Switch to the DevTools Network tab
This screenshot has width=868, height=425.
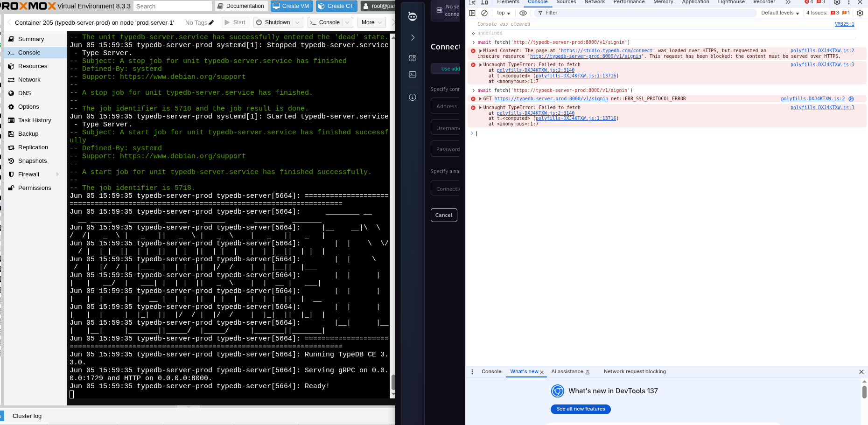[595, 2]
